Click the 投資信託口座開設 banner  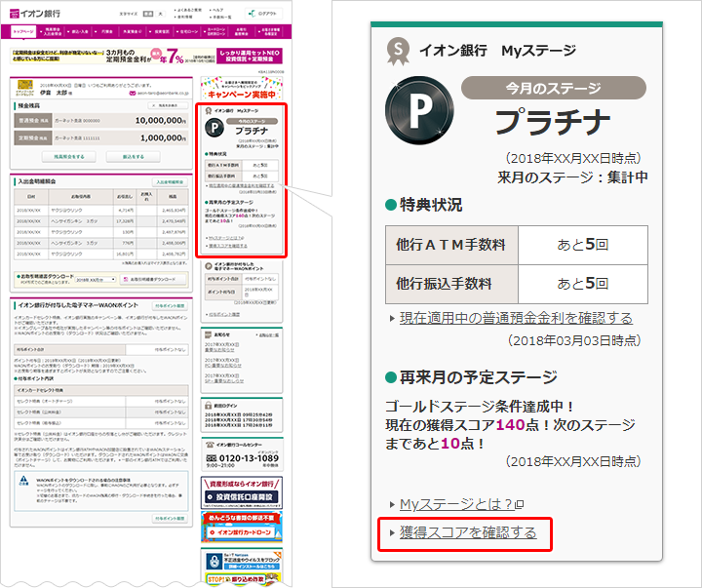click(242, 492)
